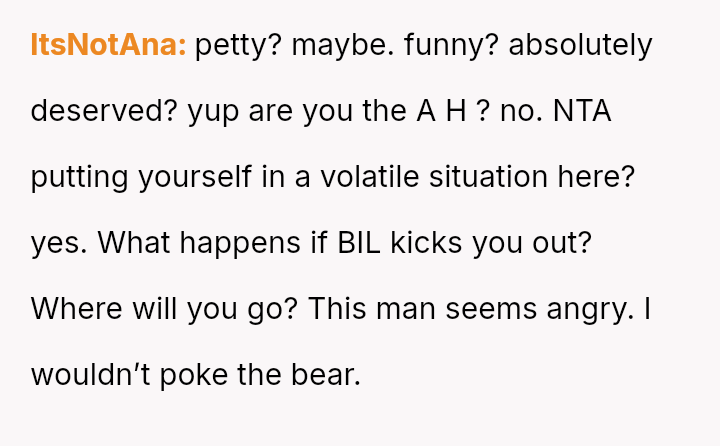Click the word "yup" in the comment
The width and height of the screenshot is (720, 446).
212,111
